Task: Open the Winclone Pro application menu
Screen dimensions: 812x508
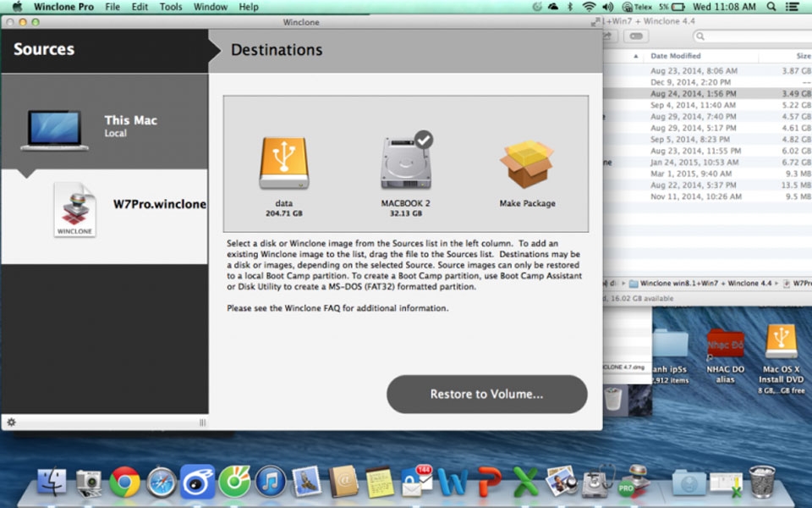Action: 63,7
